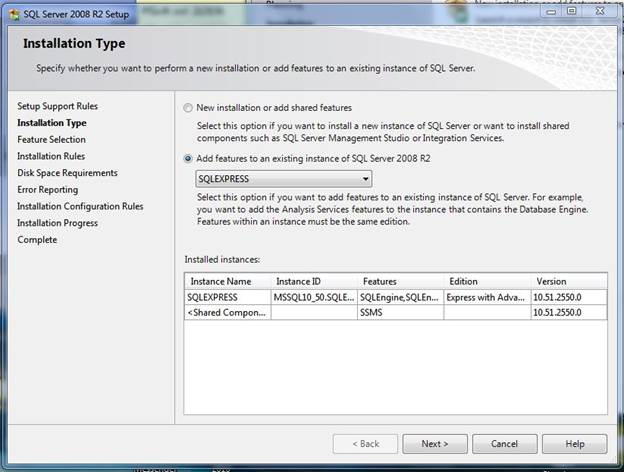Screen dimensions: 624x472
Task: Click the Express with Adva... edition cell
Action: pyautogui.click(x=487, y=297)
